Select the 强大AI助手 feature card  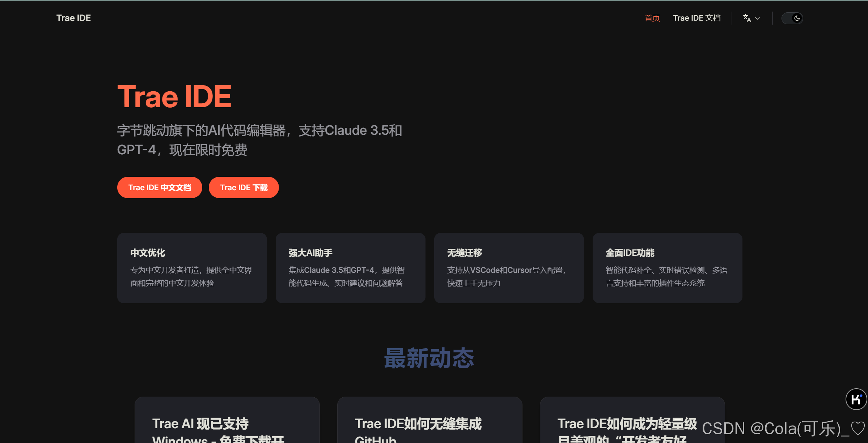350,268
